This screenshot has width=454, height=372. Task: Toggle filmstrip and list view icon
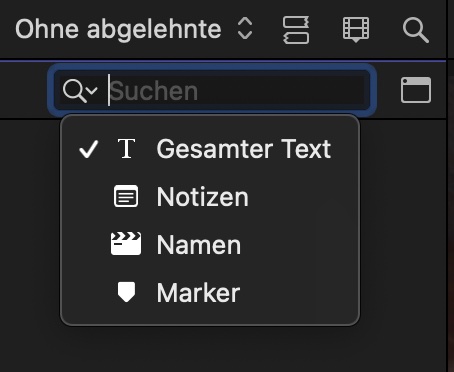tap(296, 30)
